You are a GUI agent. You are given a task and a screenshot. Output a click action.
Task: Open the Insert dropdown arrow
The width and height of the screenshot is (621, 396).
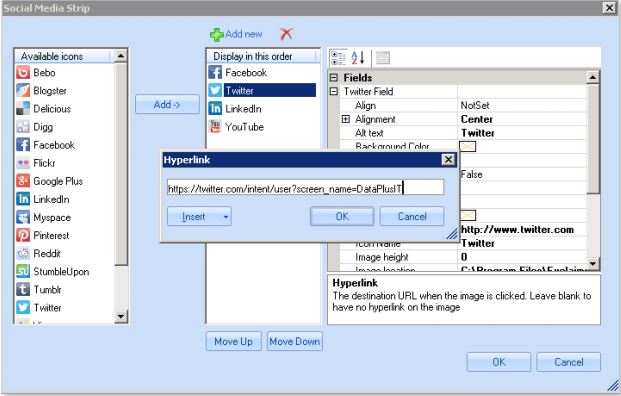tap(226, 217)
